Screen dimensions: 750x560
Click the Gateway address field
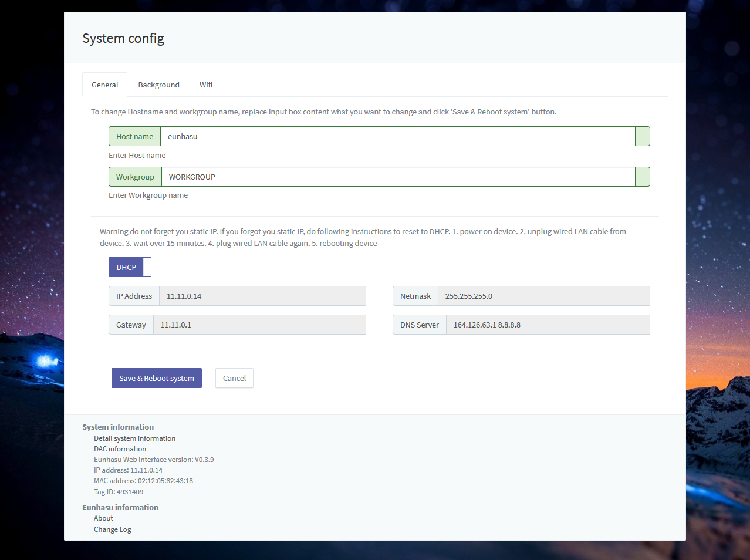click(x=259, y=325)
